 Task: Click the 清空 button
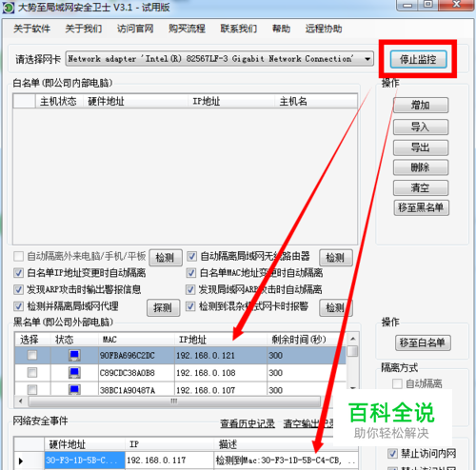(x=421, y=187)
